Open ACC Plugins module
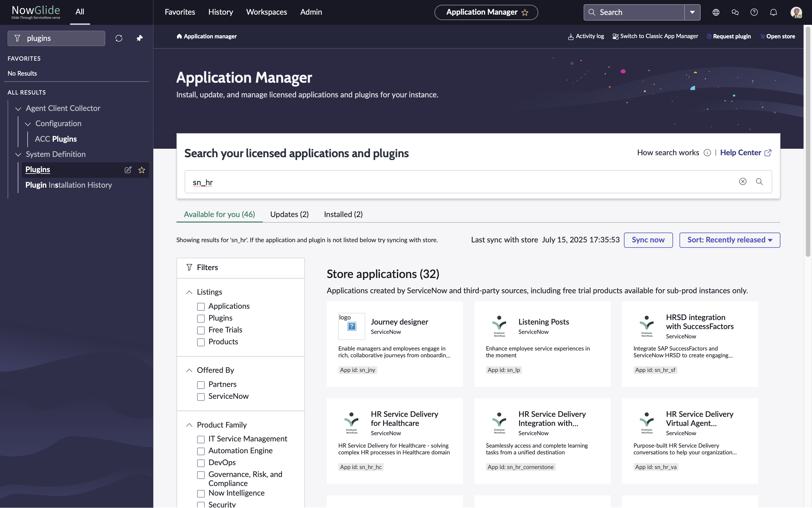 pyautogui.click(x=56, y=139)
